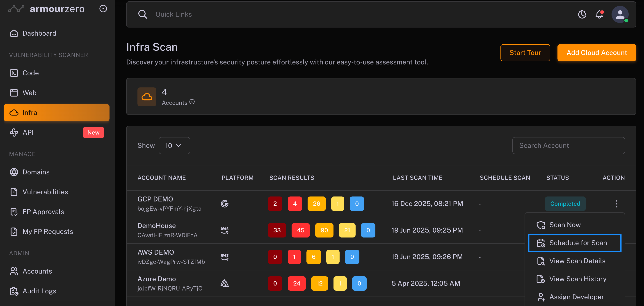Open GCP DEMO three-dot action menu
The width and height of the screenshot is (644, 306).
coord(616,203)
